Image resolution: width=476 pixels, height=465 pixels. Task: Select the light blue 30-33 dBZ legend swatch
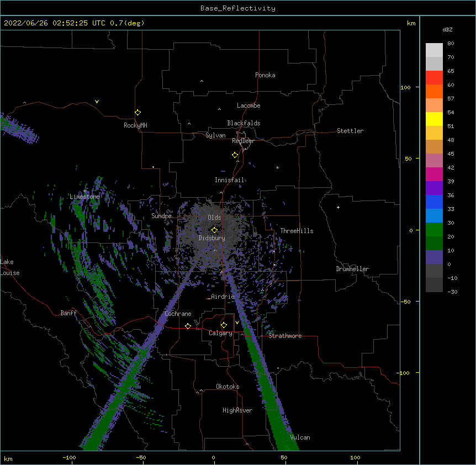tap(434, 216)
